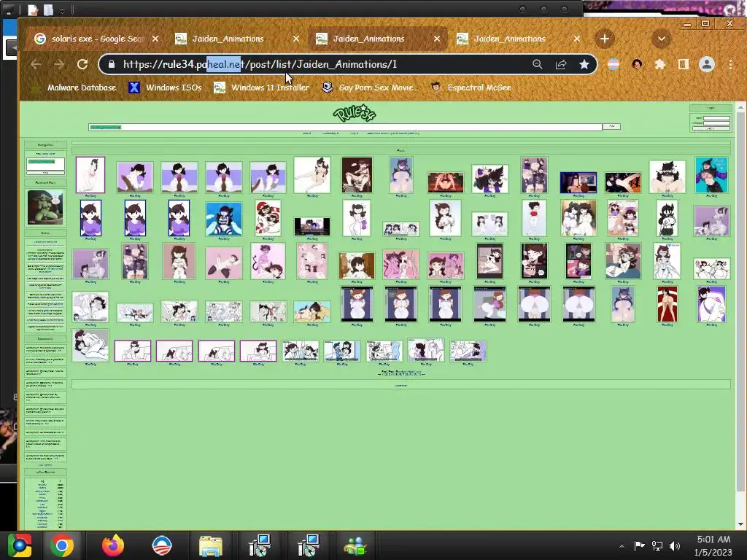This screenshot has width=747, height=560.
Task: Open File Explorer from the taskbar
Action: 210,545
